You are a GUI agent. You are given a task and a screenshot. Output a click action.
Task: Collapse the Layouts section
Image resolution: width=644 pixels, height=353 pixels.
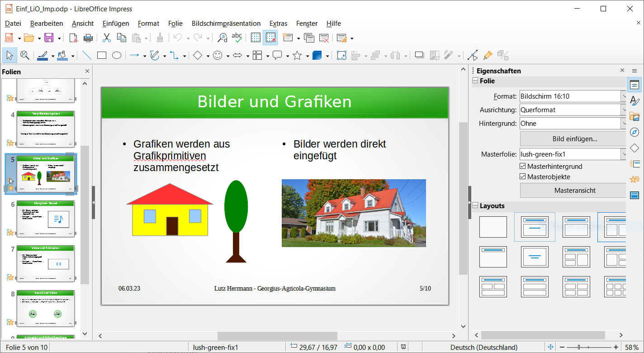(475, 206)
